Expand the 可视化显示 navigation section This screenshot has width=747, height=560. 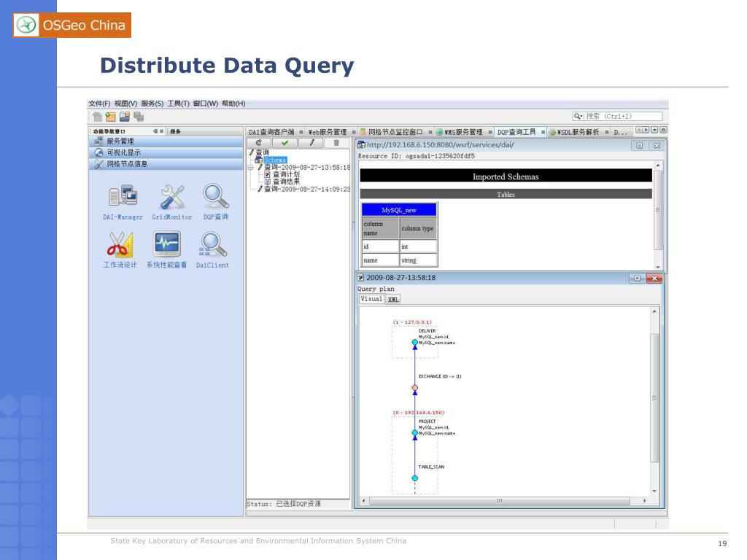click(x=166, y=152)
